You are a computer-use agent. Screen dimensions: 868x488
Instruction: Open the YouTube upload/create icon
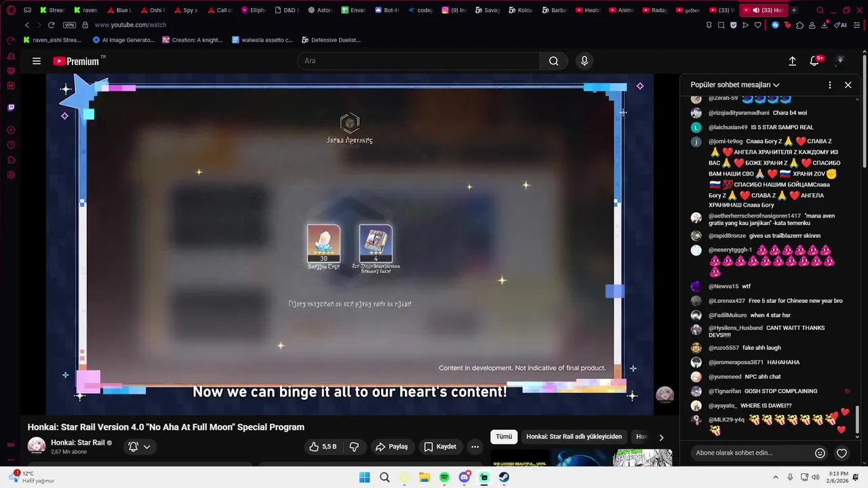click(x=792, y=61)
